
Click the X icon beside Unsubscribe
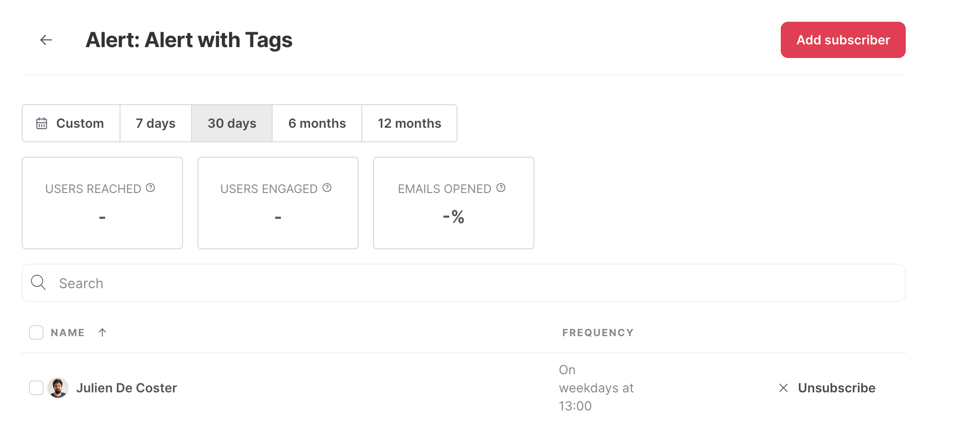(x=783, y=388)
